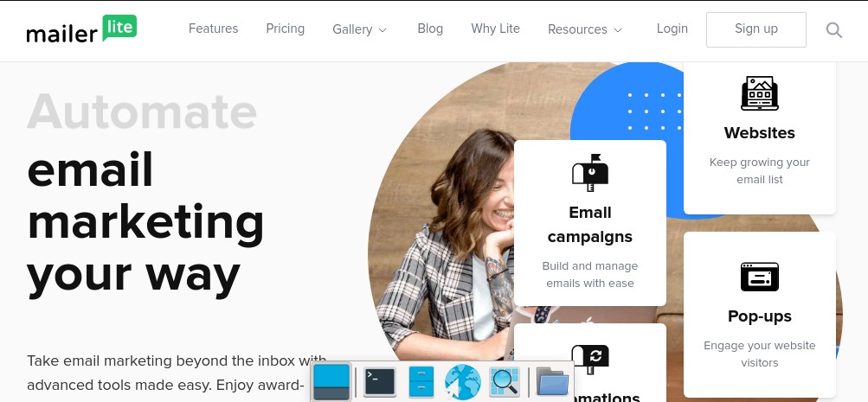Select the Email campaigns mailbox icon
The image size is (868, 402).
(590, 173)
